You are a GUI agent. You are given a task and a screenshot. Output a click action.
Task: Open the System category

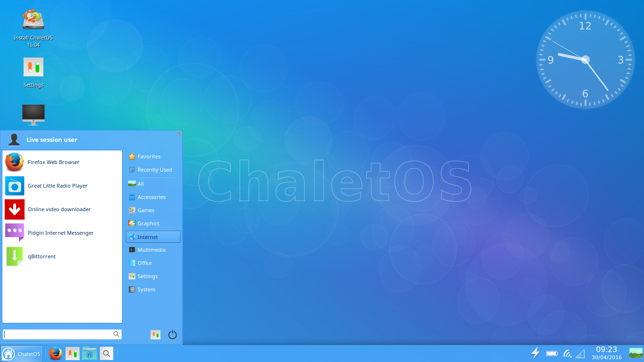(153, 289)
